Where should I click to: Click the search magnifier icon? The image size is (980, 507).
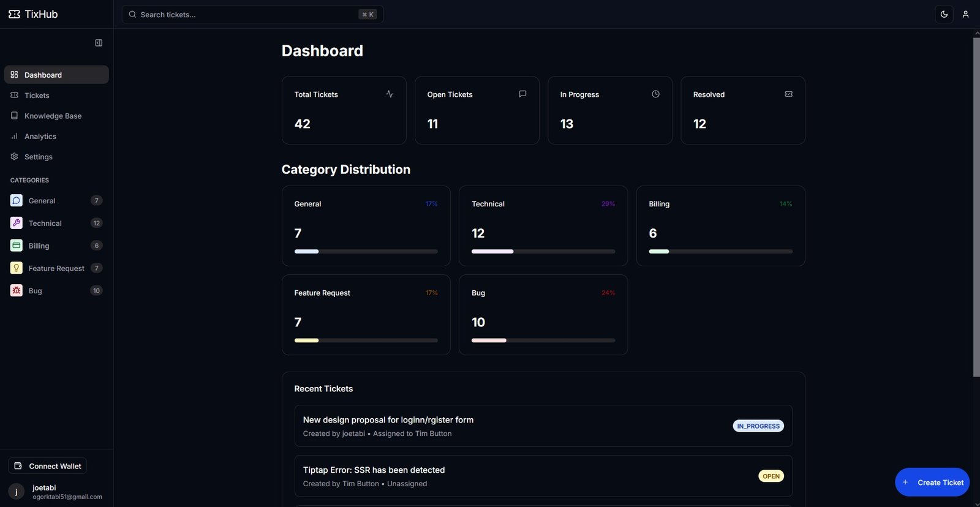tap(132, 14)
